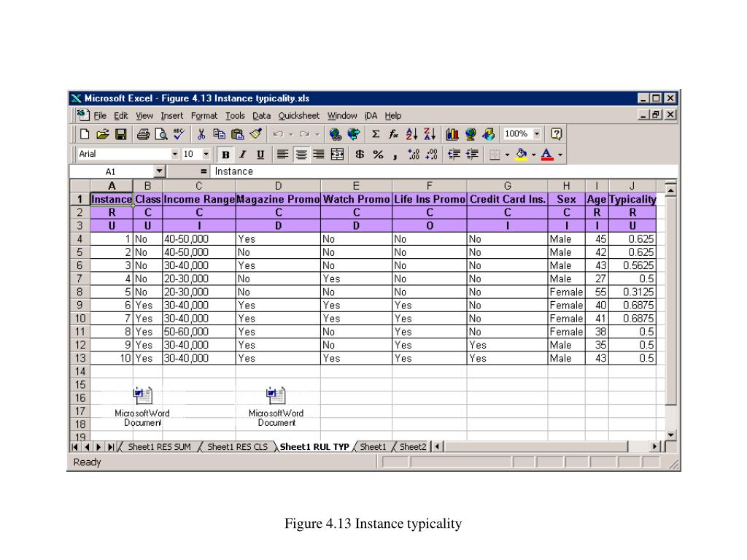Toggle Align Right
Screen dimensions: 747x560
point(319,155)
